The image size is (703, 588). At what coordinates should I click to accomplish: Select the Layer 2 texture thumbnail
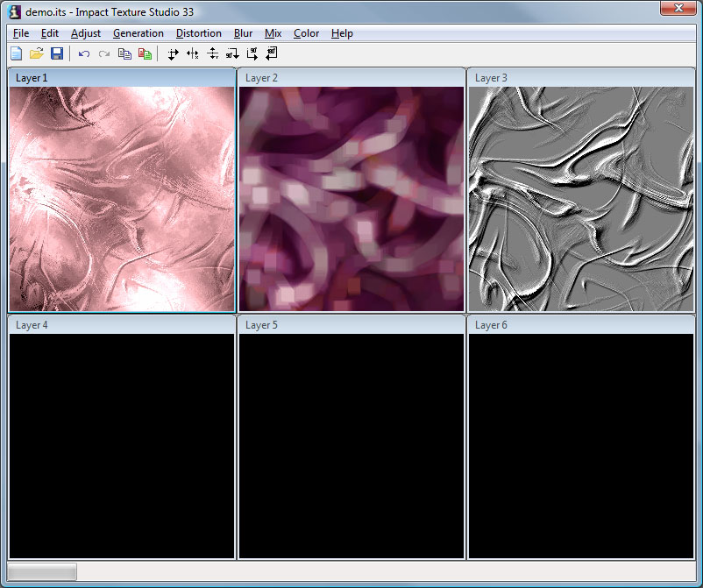point(351,197)
